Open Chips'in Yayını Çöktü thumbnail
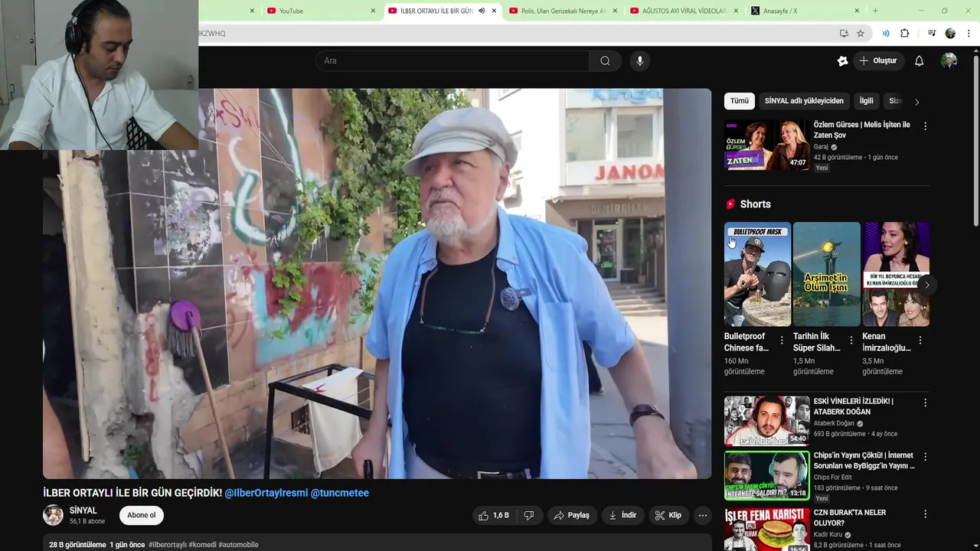Viewport: 980px width, 551px height. coord(766,475)
